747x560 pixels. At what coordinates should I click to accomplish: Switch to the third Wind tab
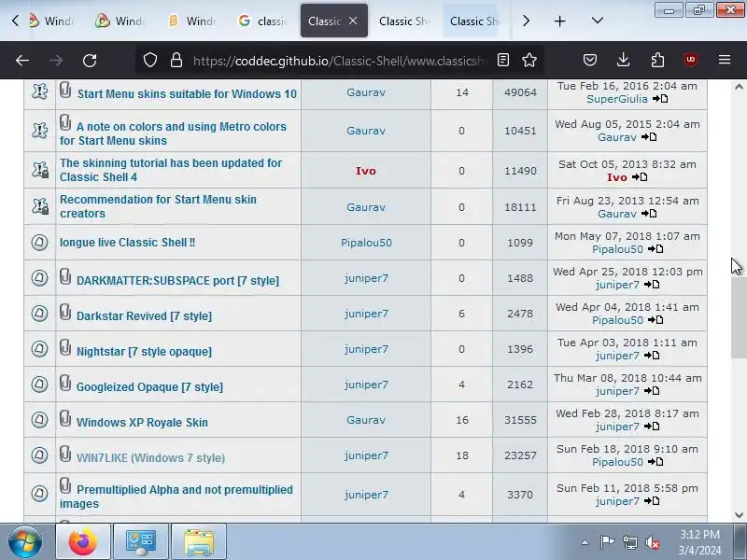(192, 21)
